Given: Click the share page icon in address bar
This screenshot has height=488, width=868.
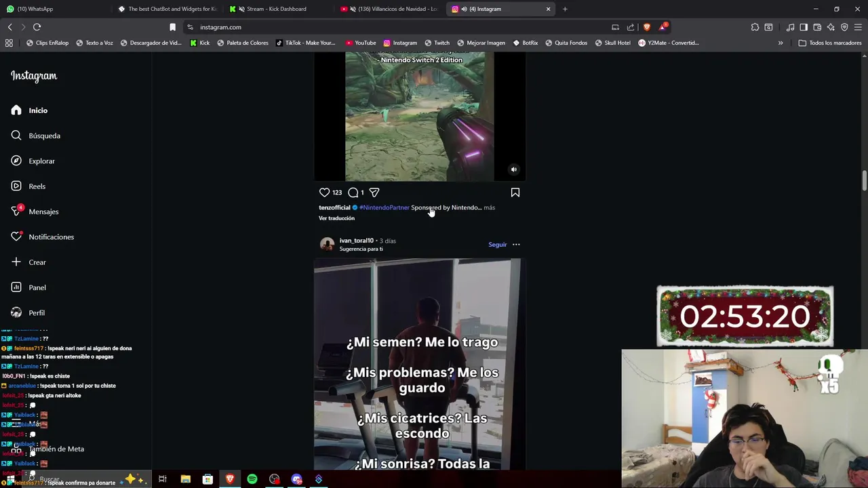Looking at the screenshot, I should (631, 27).
